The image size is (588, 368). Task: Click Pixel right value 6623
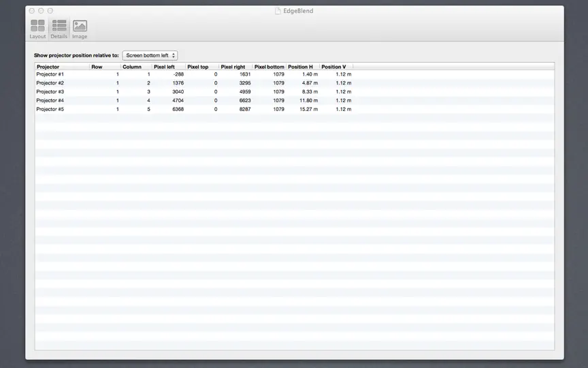[245, 100]
